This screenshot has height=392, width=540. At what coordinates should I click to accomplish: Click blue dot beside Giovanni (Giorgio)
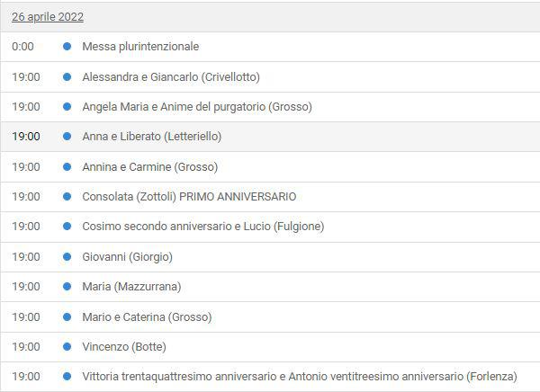point(67,257)
